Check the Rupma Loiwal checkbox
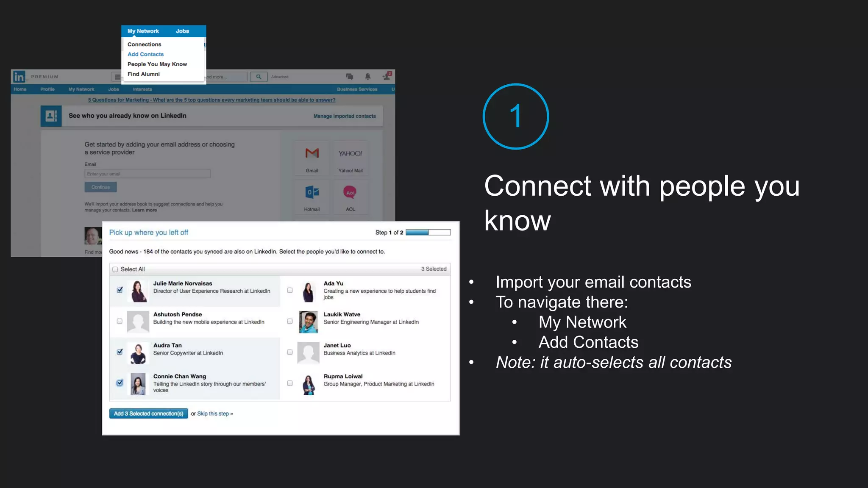Screen dimensions: 868x488 coord(290,383)
